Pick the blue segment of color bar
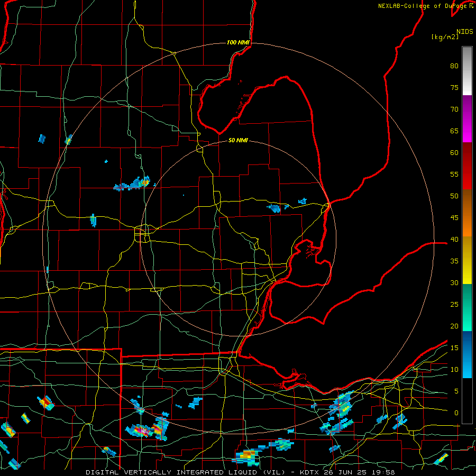 tap(467, 354)
